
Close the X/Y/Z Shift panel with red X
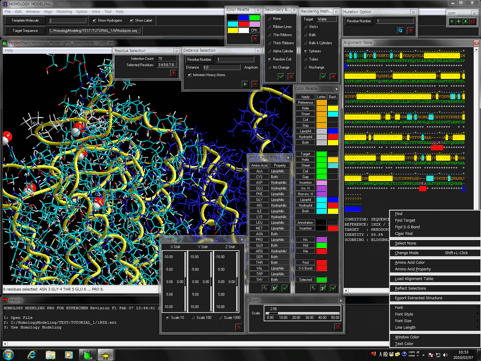click(239, 327)
